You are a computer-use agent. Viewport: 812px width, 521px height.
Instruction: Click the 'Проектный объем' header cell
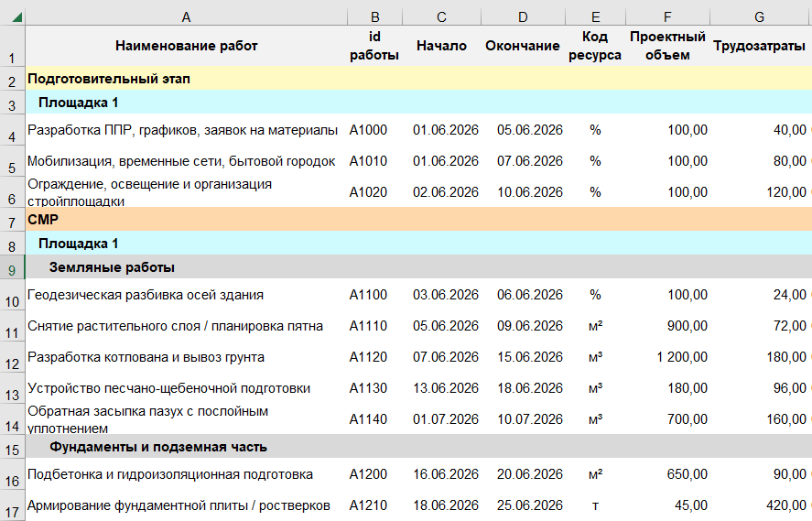667,46
